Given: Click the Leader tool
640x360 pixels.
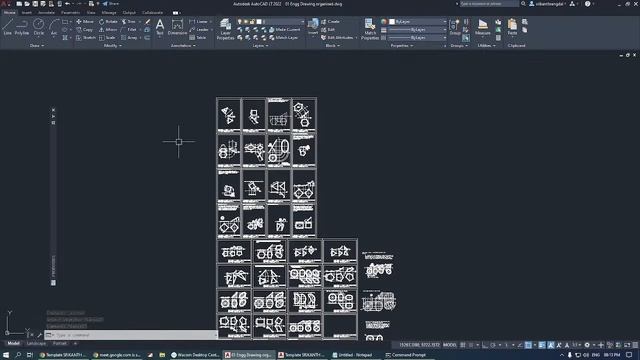Looking at the screenshot, I should (199, 29).
